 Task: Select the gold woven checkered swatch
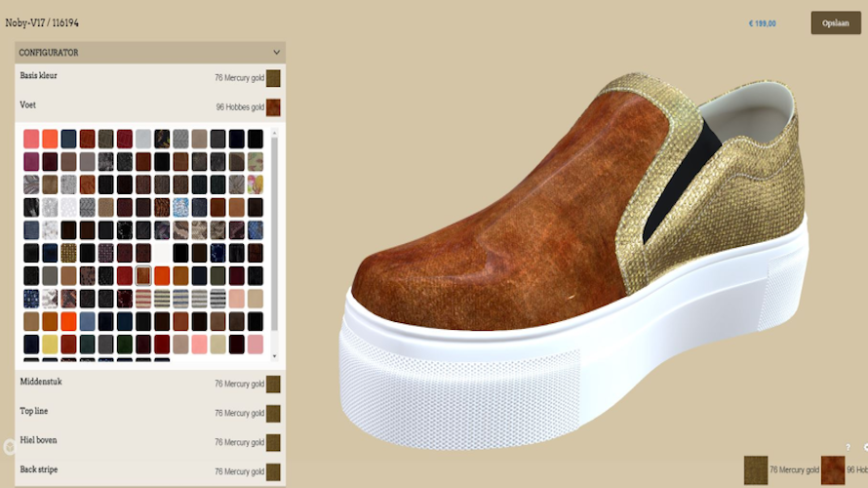[68, 253]
